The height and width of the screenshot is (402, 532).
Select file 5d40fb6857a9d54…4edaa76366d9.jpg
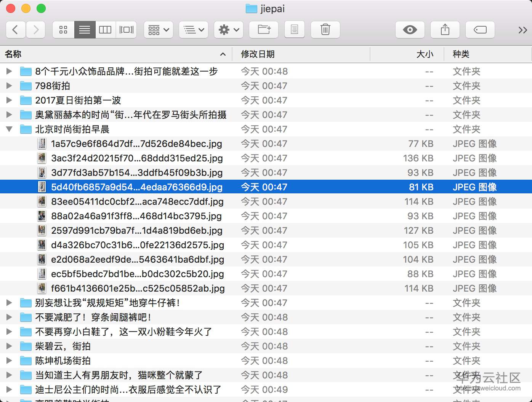(266, 187)
